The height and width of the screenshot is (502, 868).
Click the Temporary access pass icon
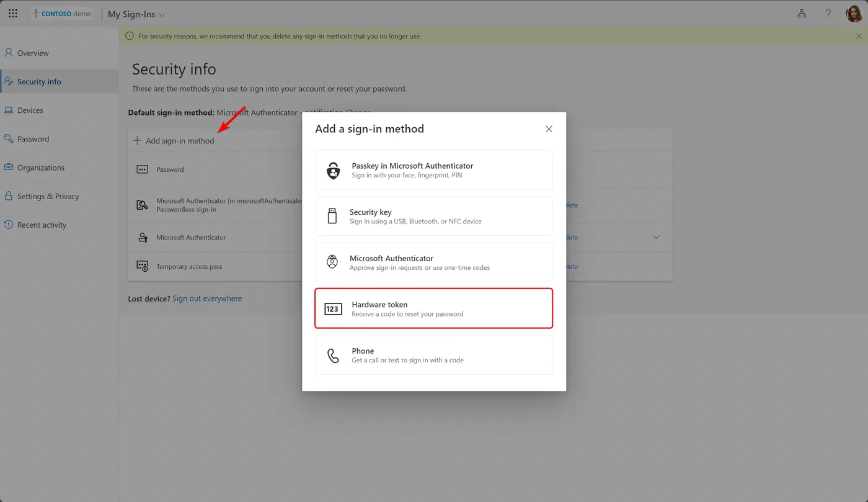tap(143, 266)
